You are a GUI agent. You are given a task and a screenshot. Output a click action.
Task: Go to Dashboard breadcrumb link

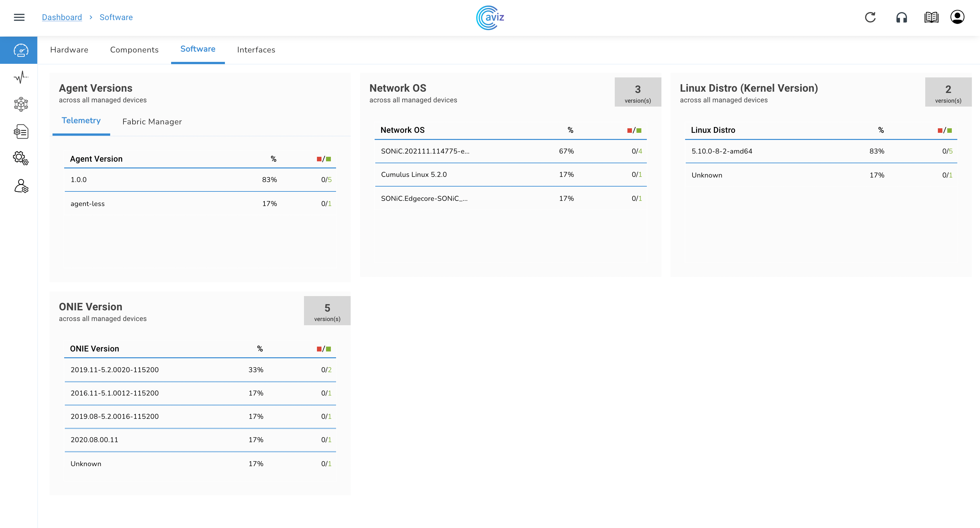[62, 17]
